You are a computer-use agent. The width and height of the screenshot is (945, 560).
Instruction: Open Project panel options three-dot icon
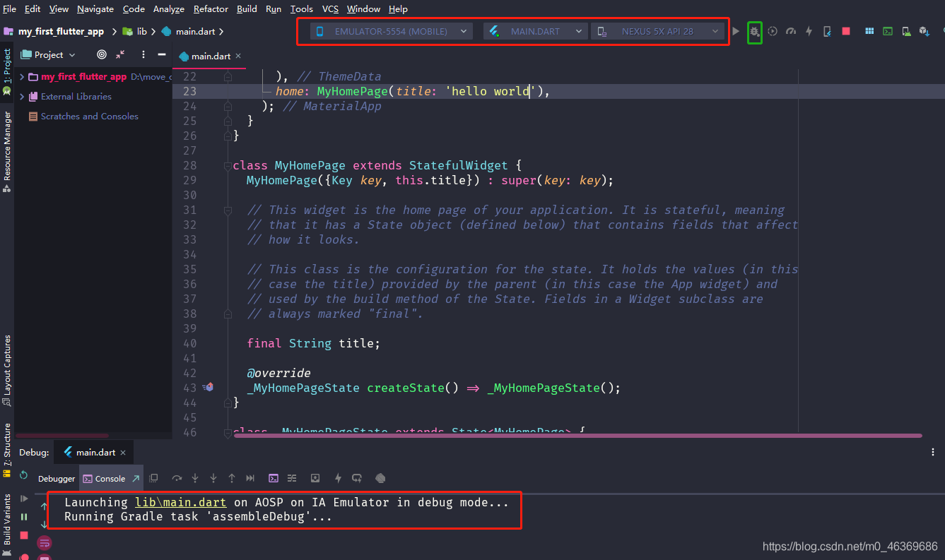[143, 54]
